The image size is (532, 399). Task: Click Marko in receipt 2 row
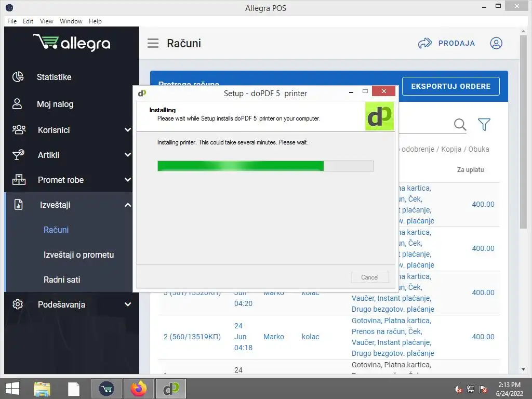pyautogui.click(x=273, y=337)
